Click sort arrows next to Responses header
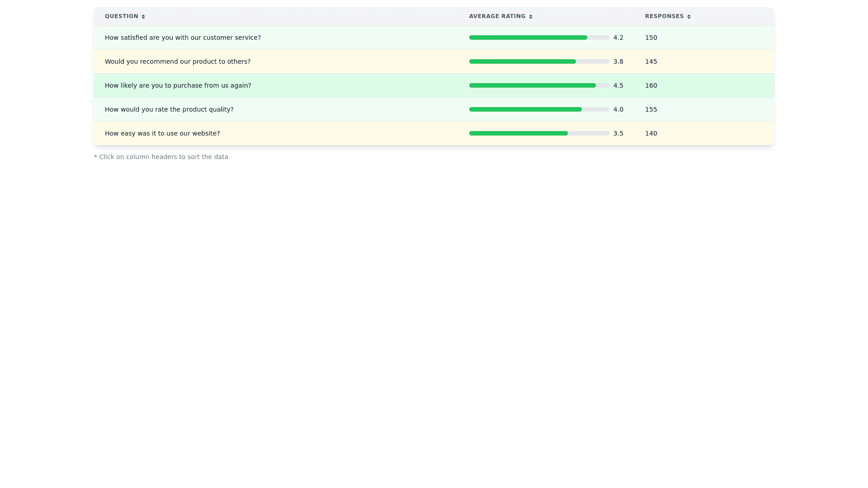The image size is (868, 488). [689, 17]
